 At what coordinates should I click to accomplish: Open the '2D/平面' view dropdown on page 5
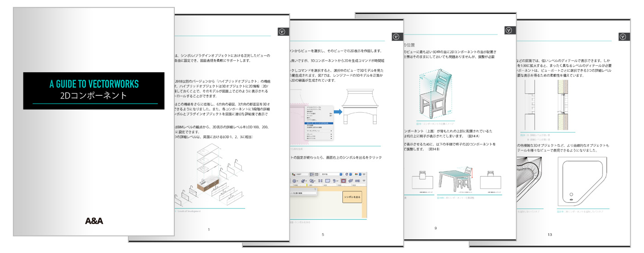click(331, 174)
